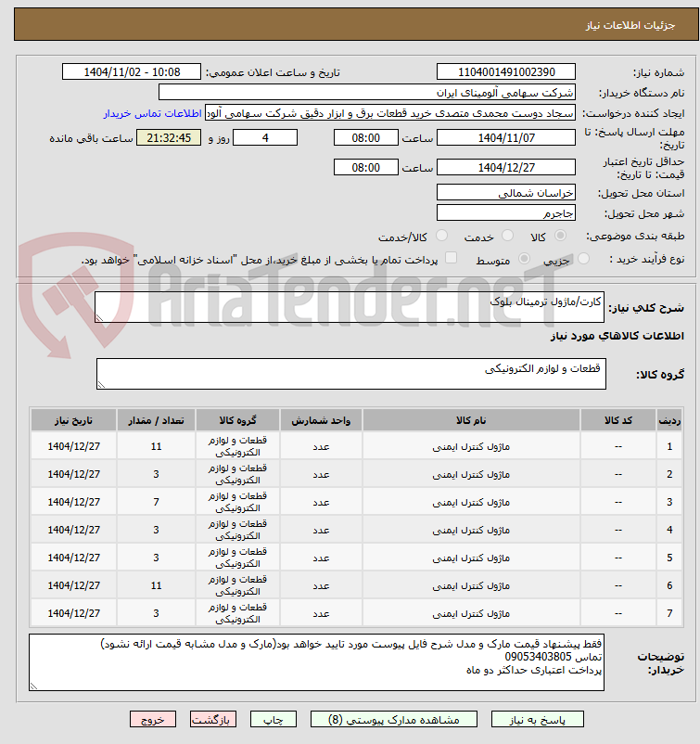The height and width of the screenshot is (744, 700).
Task: Click the response deadline date 1404/11/07
Action: [x=506, y=138]
